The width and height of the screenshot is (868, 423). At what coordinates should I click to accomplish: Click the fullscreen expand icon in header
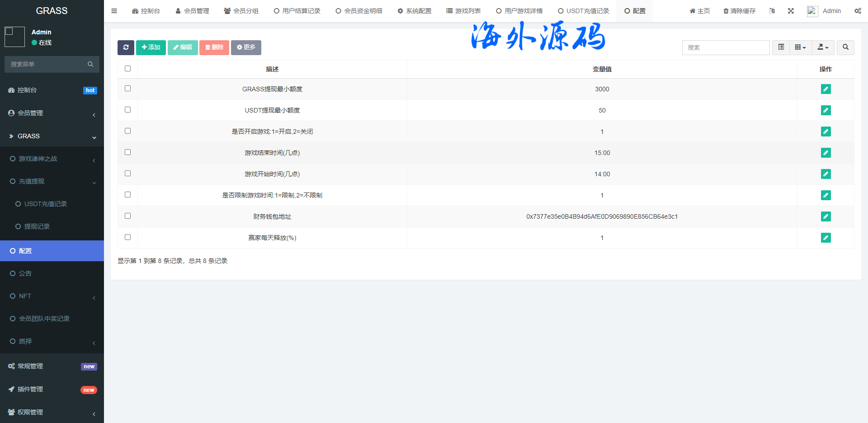pyautogui.click(x=791, y=11)
